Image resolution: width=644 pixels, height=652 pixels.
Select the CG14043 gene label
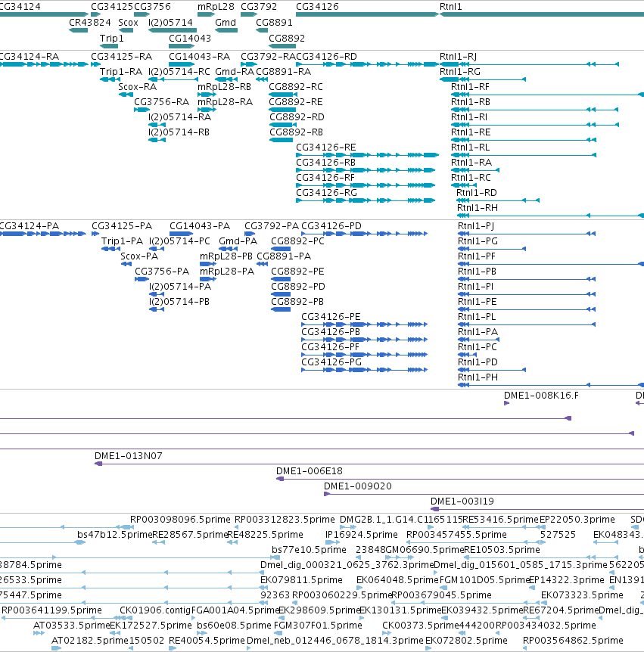point(190,39)
